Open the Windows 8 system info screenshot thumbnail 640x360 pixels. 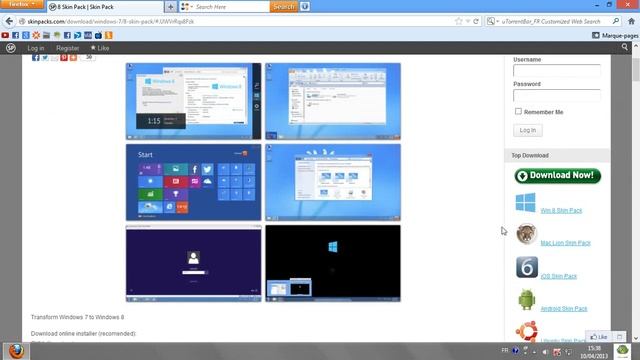[x=193, y=101]
